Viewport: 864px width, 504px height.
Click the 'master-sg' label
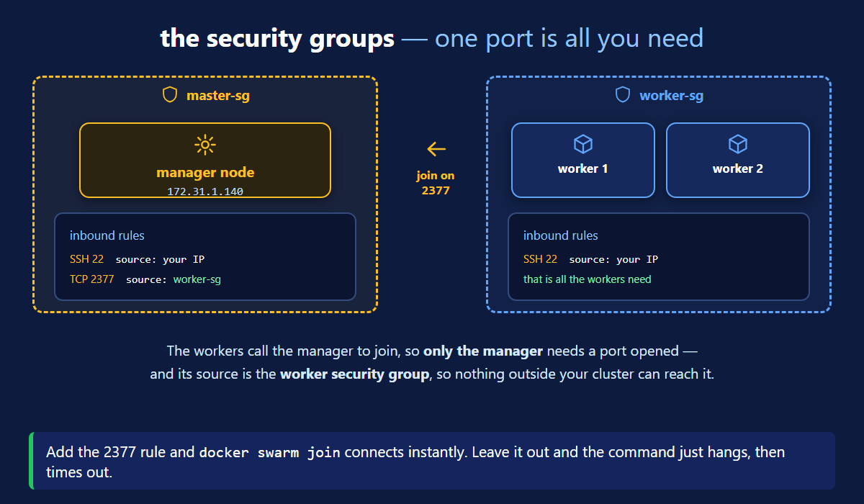pos(218,95)
